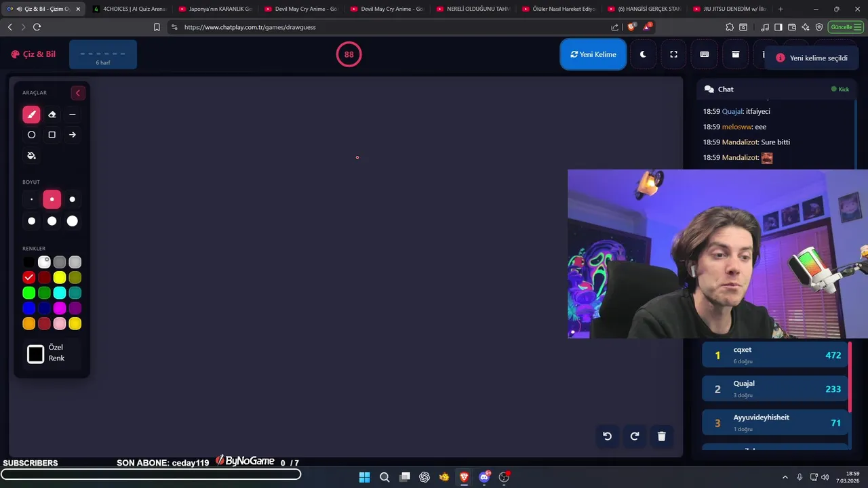Select the straight line tool

click(x=73, y=115)
